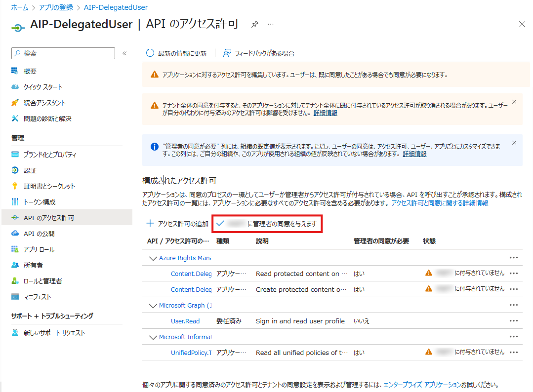This screenshot has height=392, width=533.
Task: Click the ロールと管理者 icon
Action: coord(15,280)
